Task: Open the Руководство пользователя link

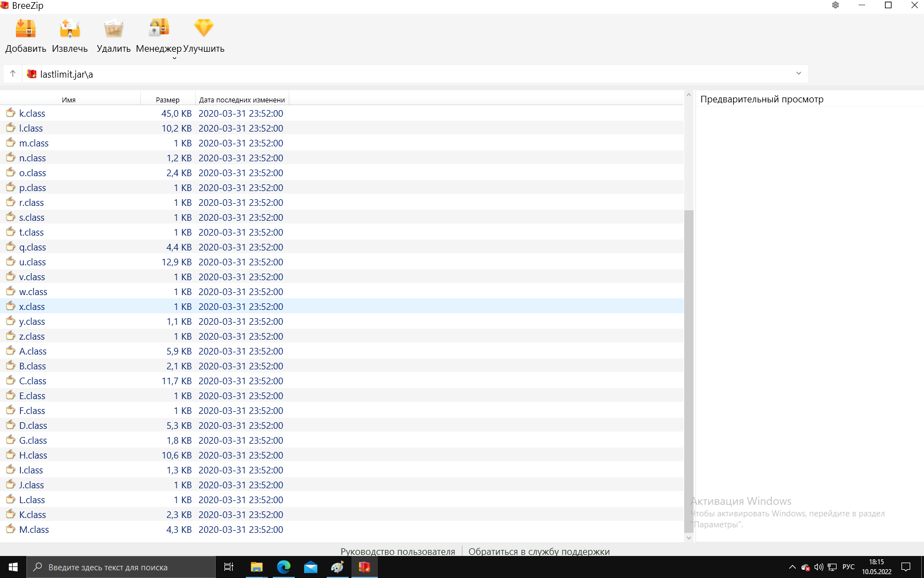Action: (398, 552)
